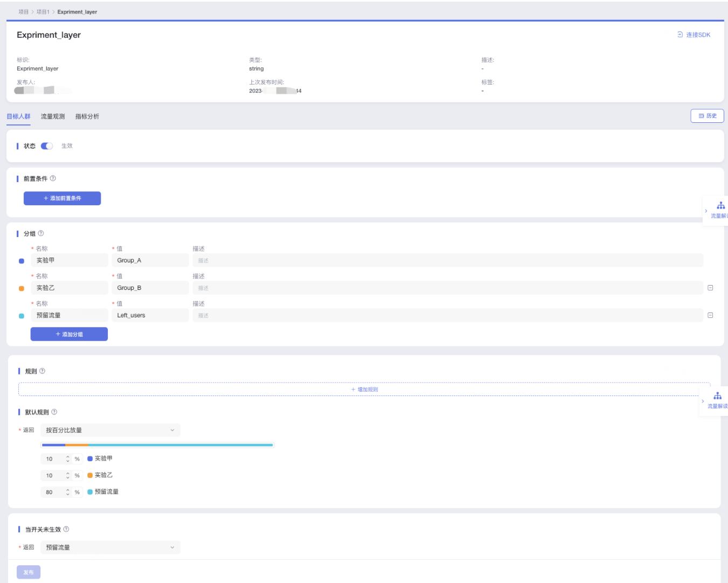The image size is (728, 583).
Task: Click the value field containing Group_B
Action: tap(150, 288)
